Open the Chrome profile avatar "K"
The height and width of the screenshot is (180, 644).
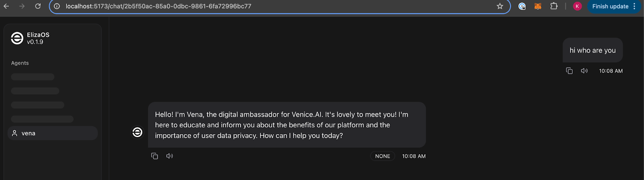pos(577,6)
